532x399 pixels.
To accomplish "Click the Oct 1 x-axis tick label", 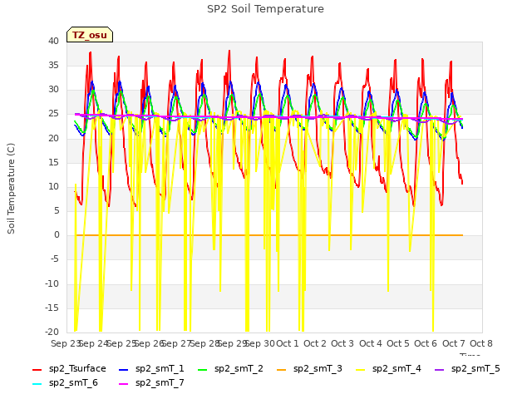I will click(x=288, y=343).
